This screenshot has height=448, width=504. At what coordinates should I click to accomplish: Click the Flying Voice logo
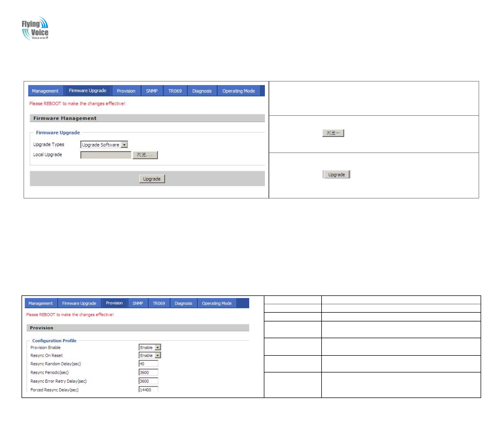pos(35,28)
